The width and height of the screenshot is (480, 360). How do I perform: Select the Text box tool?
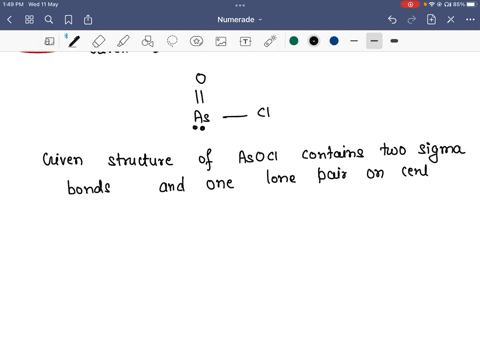245,41
